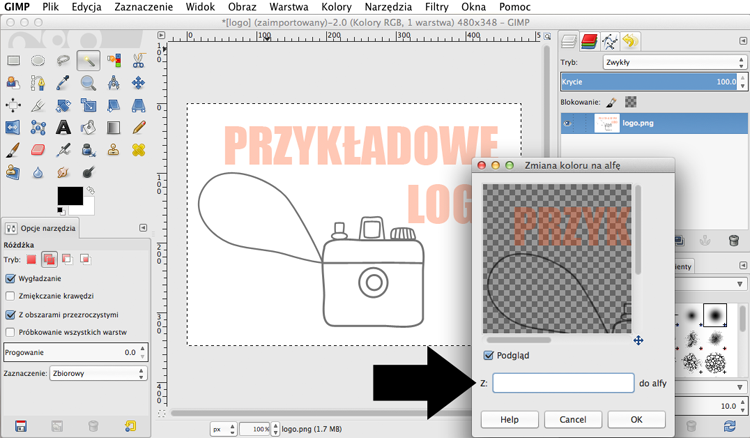Choose the Move tool

click(x=138, y=83)
